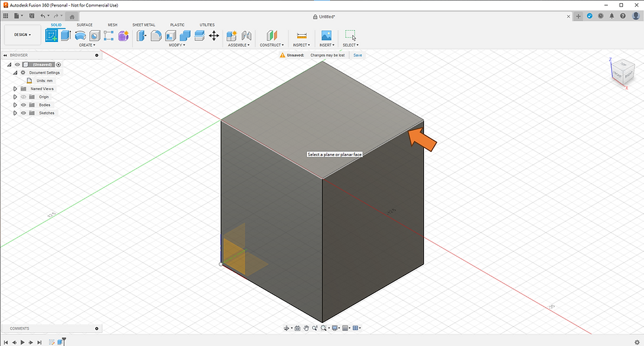644x346 pixels.
Task: Select the Create Form purple icon
Action: click(x=124, y=36)
